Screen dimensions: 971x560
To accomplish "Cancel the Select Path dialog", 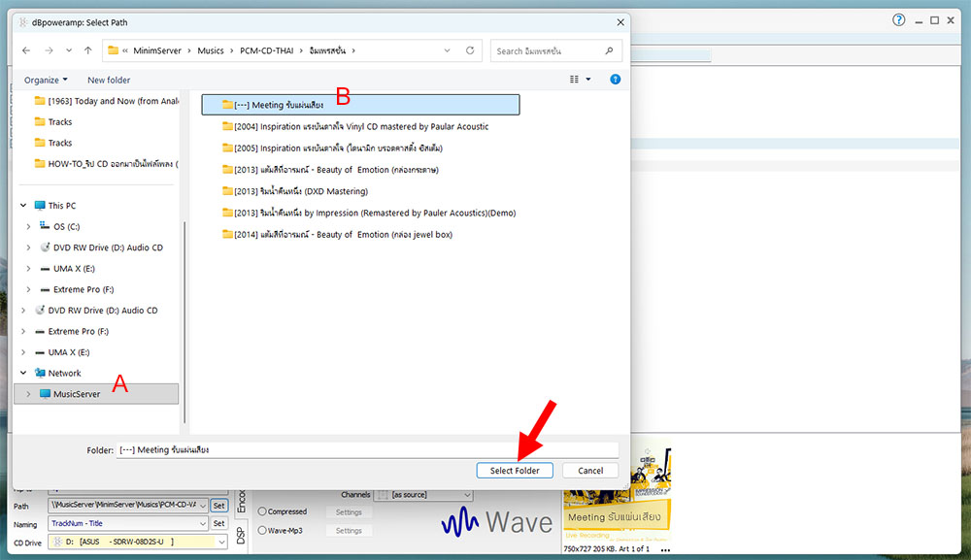I will pos(590,471).
